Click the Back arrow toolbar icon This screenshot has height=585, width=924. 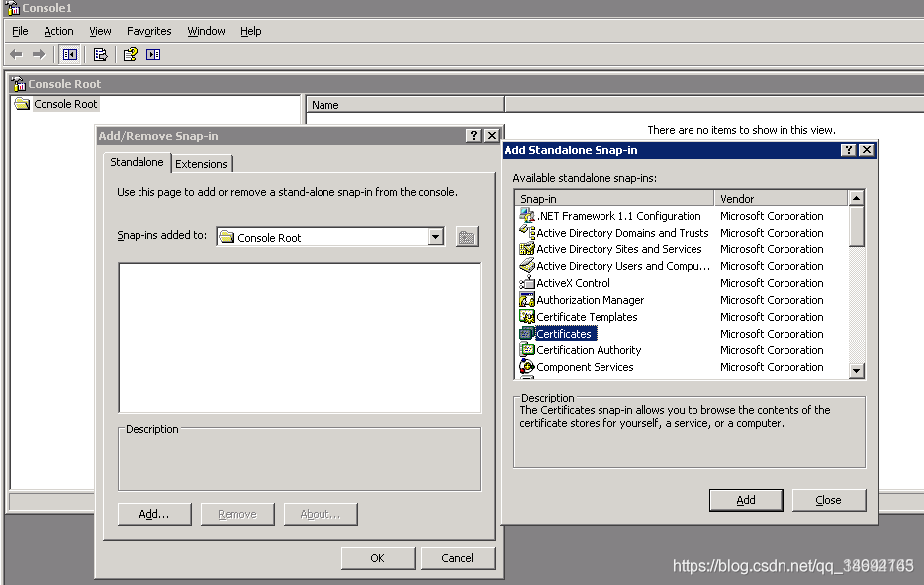tap(16, 54)
